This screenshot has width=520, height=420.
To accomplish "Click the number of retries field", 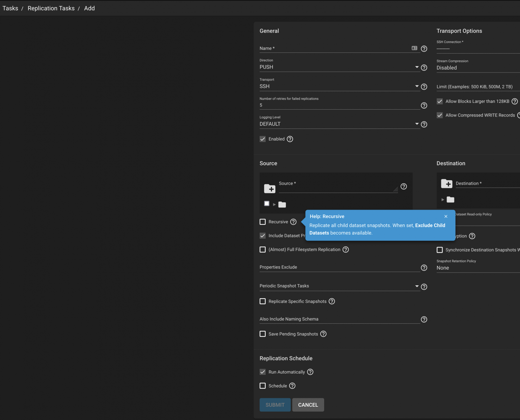I will click(340, 105).
